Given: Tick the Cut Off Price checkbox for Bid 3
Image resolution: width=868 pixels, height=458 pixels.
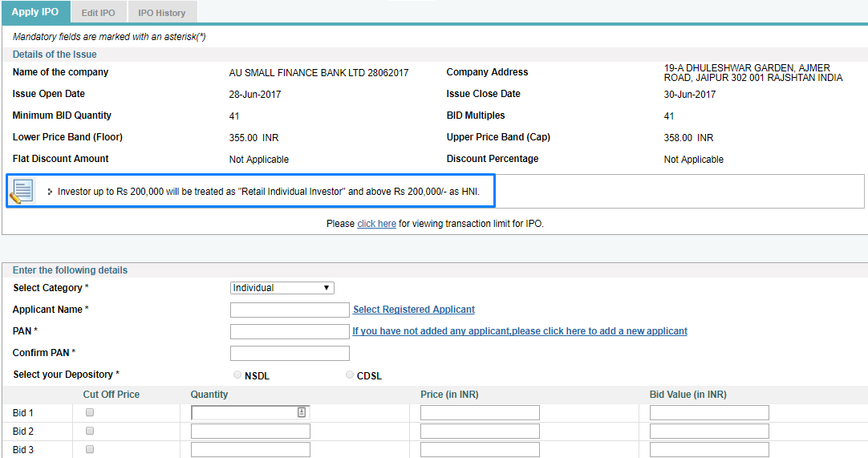Looking at the screenshot, I should click(90, 449).
